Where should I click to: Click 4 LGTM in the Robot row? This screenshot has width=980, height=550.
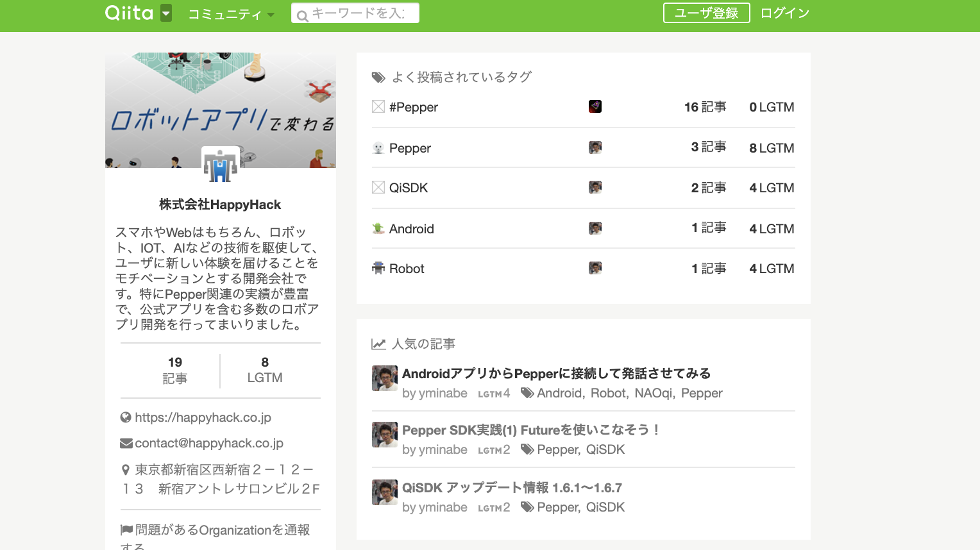point(772,269)
